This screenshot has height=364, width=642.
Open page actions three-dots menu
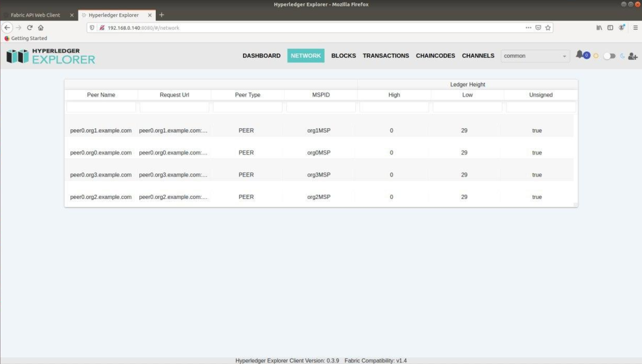(x=528, y=28)
